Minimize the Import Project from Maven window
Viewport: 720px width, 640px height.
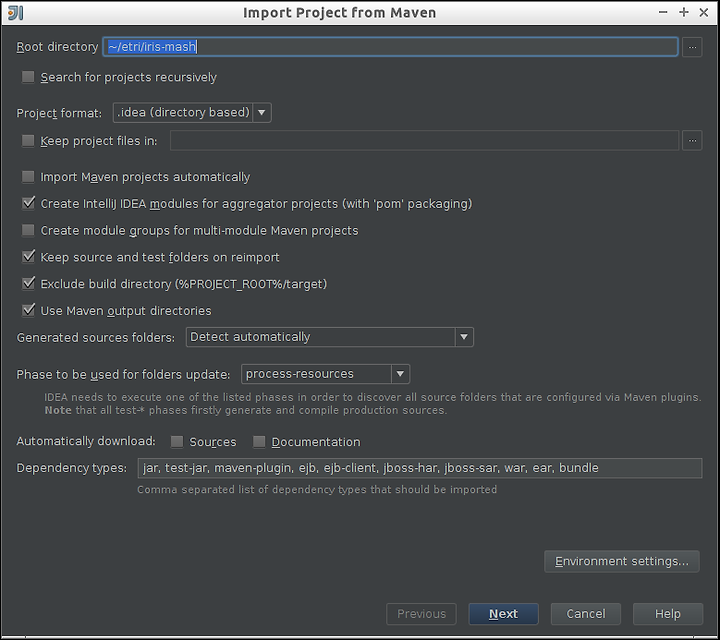point(663,12)
